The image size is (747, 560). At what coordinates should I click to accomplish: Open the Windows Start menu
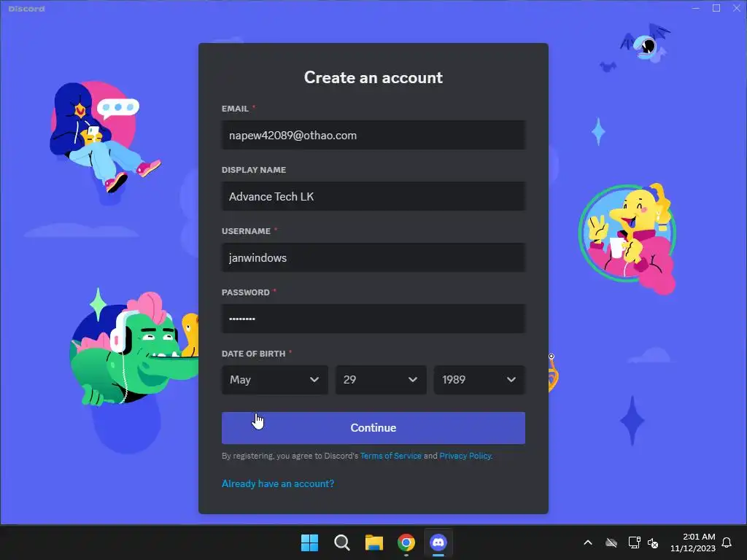(309, 542)
